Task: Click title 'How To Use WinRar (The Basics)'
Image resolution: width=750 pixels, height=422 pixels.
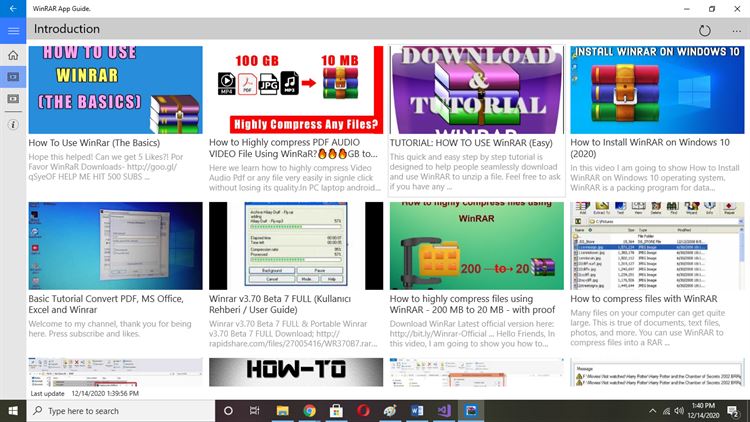Action: (x=94, y=143)
